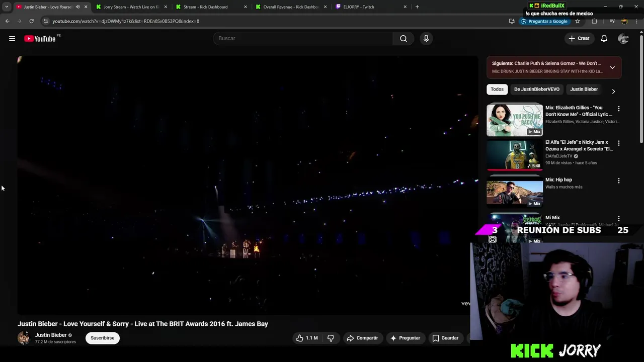Click Preguntar a Google in address bar
The height and width of the screenshot is (362, 644).
click(x=544, y=21)
